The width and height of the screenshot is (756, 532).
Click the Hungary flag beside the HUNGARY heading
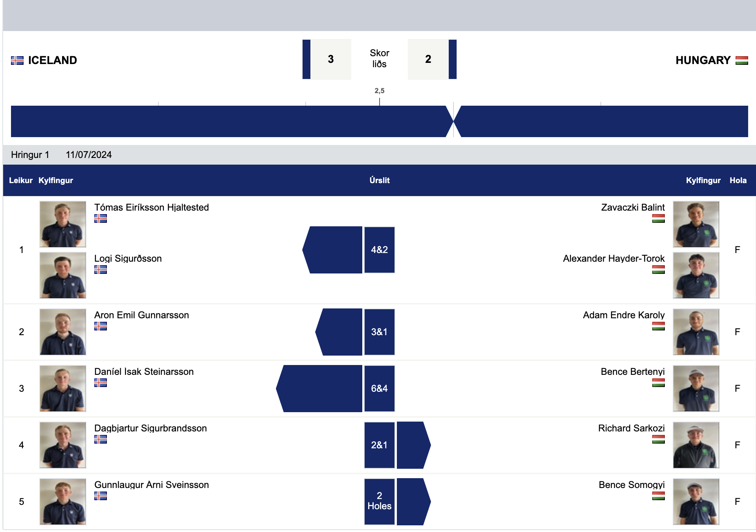pos(741,61)
